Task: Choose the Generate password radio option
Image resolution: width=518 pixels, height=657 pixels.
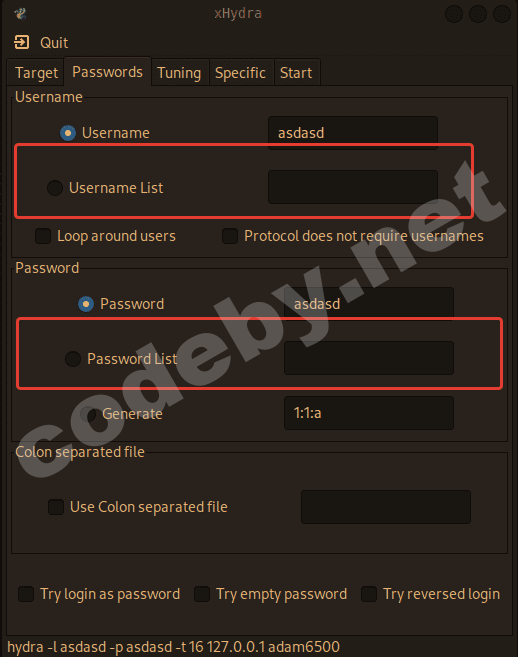Action: [x=88, y=414]
